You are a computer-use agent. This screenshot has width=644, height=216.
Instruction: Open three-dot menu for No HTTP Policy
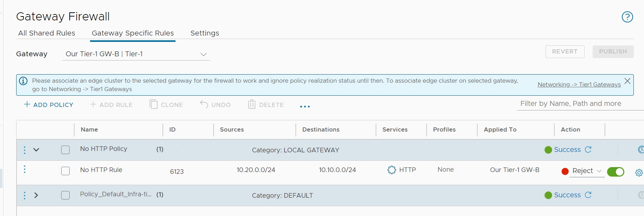[x=25, y=150]
